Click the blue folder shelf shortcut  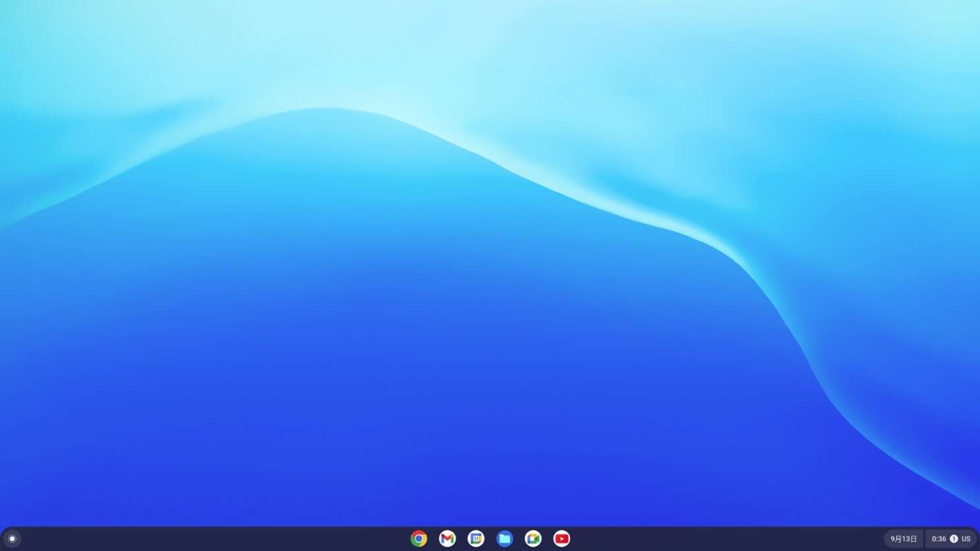click(505, 538)
